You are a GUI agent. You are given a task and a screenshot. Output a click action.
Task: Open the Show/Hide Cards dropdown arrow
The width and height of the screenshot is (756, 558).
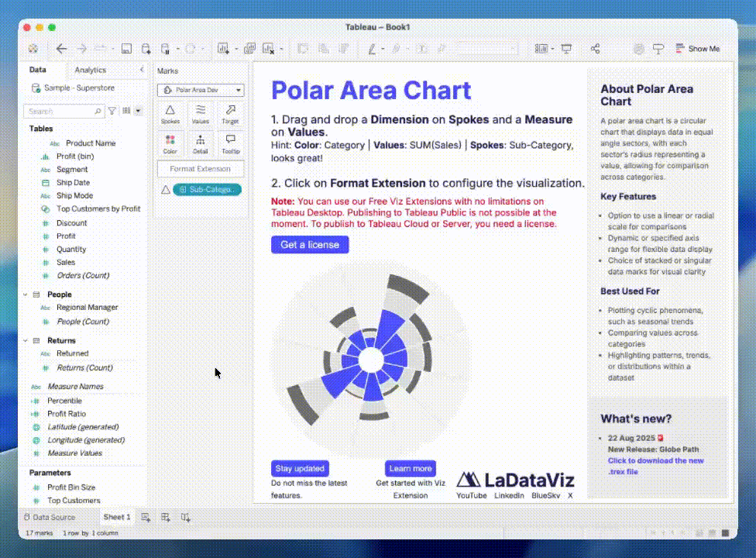(552, 49)
